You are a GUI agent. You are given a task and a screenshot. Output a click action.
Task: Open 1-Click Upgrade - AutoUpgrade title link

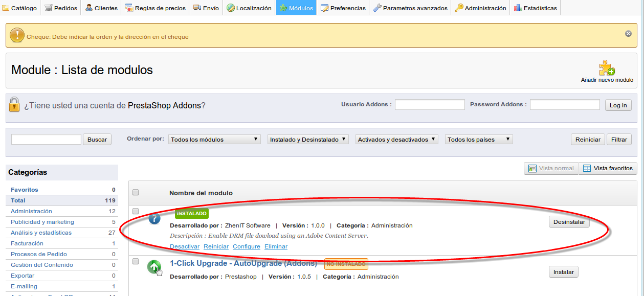(243, 263)
